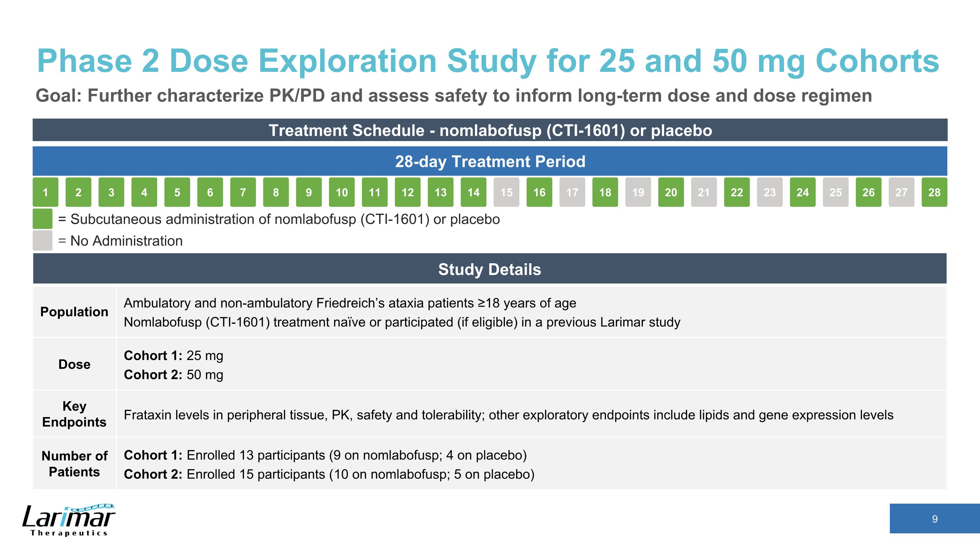Toggle day 9 dosing indicator
980x551 pixels.
coord(309,192)
